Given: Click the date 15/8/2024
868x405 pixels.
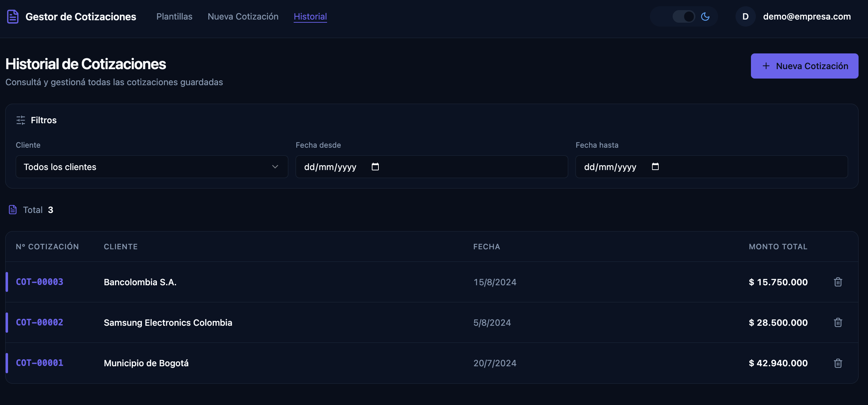Looking at the screenshot, I should [x=495, y=282].
